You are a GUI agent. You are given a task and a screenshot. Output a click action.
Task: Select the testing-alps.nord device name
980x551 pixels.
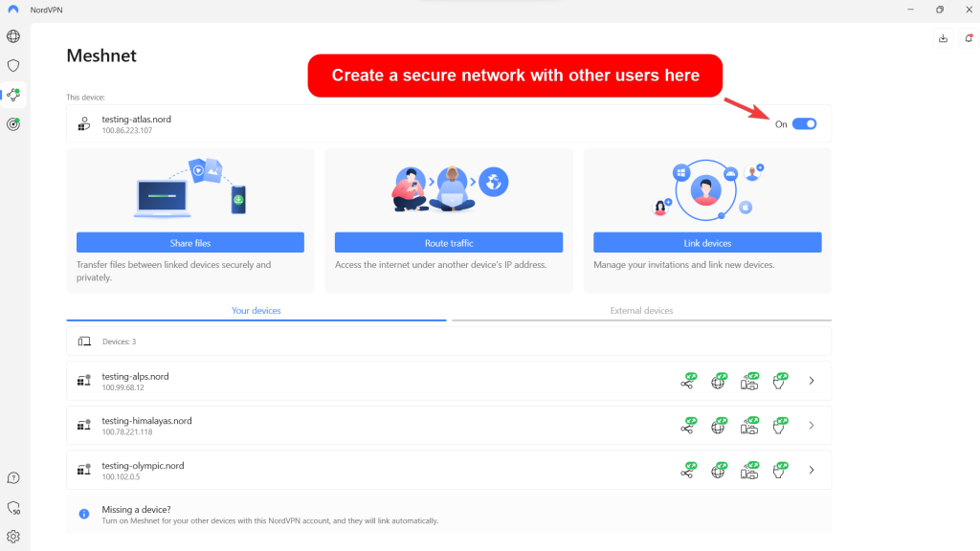(x=135, y=377)
